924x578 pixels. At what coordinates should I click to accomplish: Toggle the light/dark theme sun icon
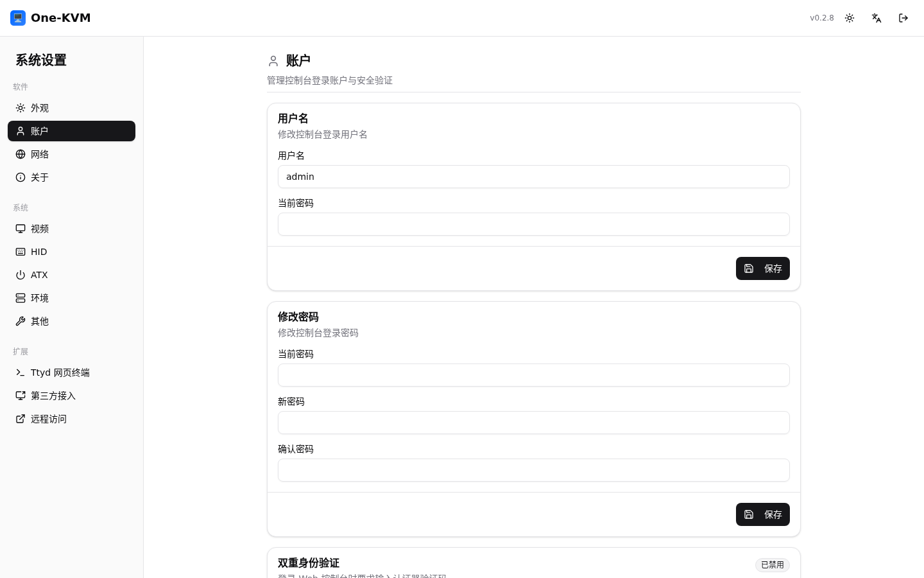click(x=850, y=18)
